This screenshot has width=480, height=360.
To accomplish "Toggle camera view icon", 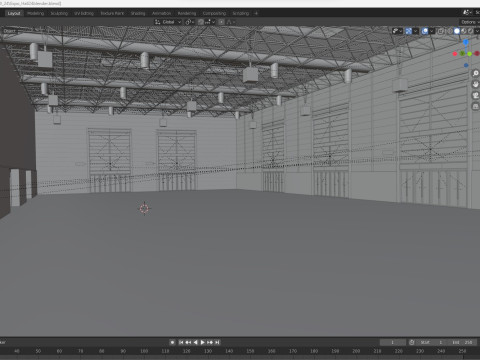I will (475, 95).
